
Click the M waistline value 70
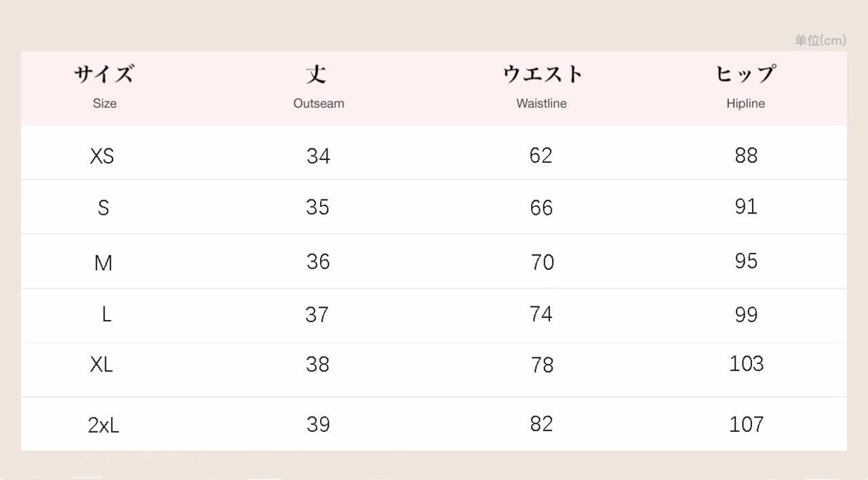pos(542,262)
